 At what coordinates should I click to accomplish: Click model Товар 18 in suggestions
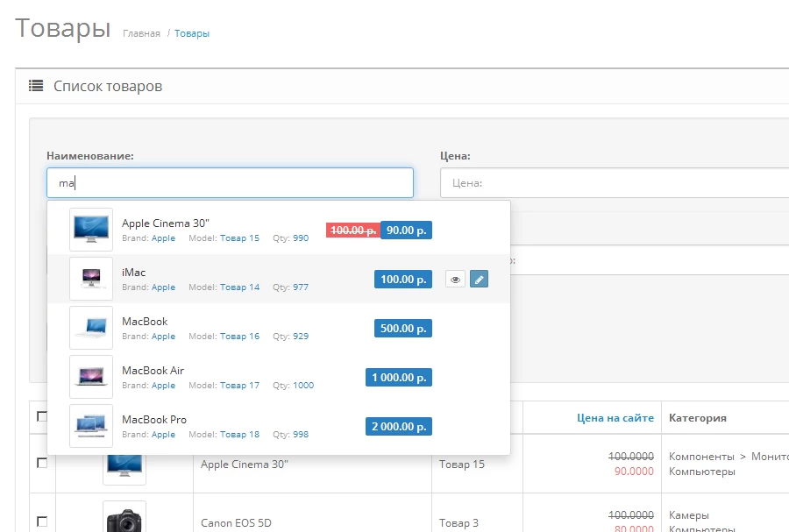click(x=239, y=435)
